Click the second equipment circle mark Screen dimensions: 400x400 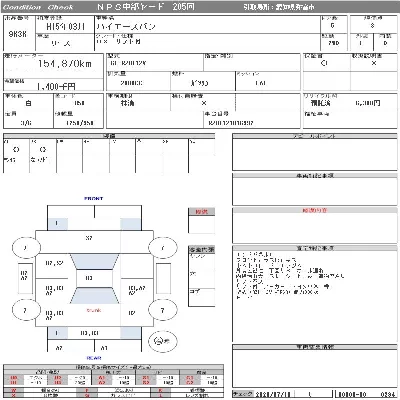point(43,149)
